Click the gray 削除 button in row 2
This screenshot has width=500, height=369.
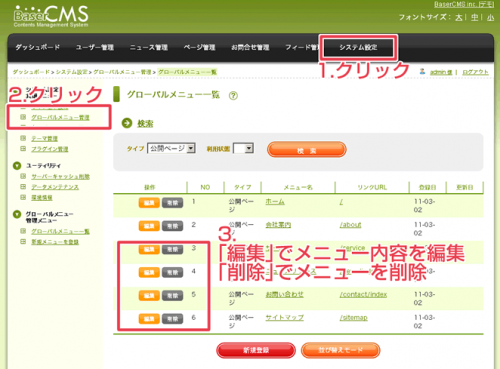(x=172, y=226)
